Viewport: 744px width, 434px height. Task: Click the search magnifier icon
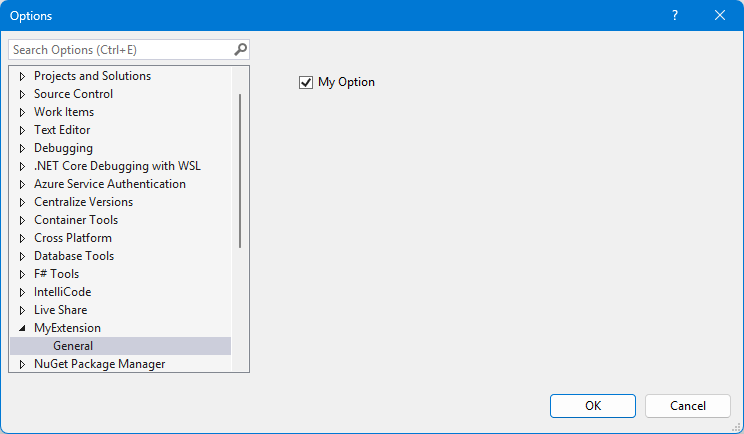[240, 49]
